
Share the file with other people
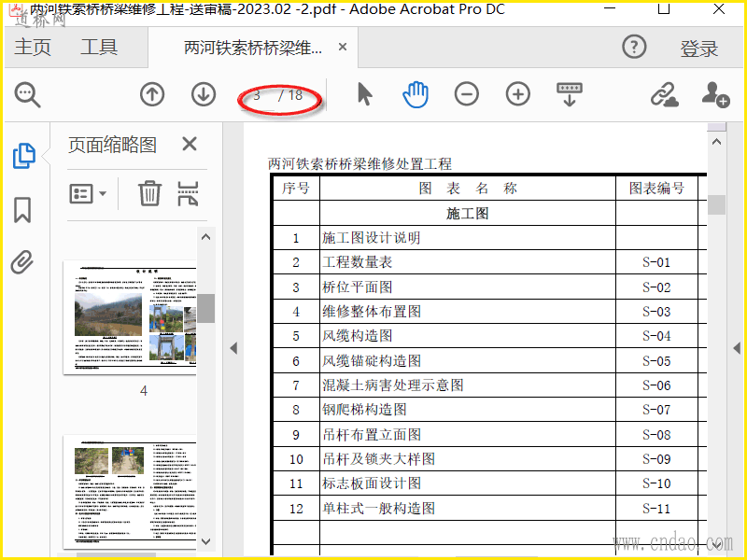tap(715, 94)
